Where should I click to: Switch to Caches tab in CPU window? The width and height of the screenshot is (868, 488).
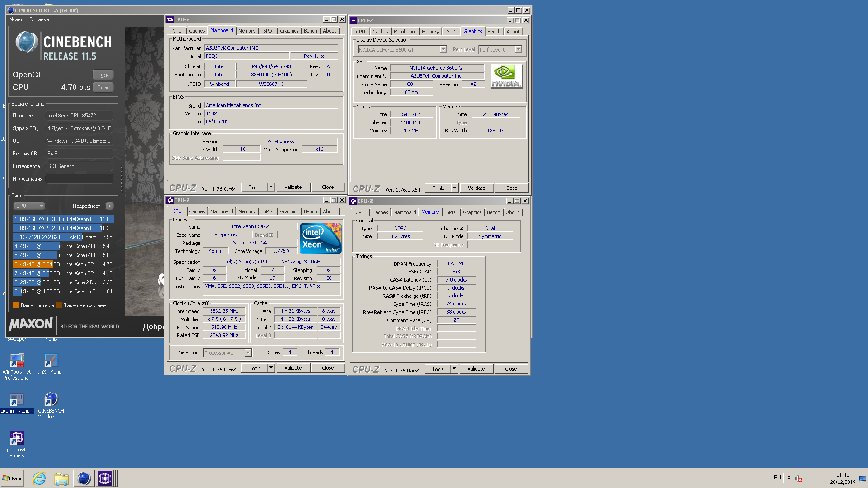(197, 211)
